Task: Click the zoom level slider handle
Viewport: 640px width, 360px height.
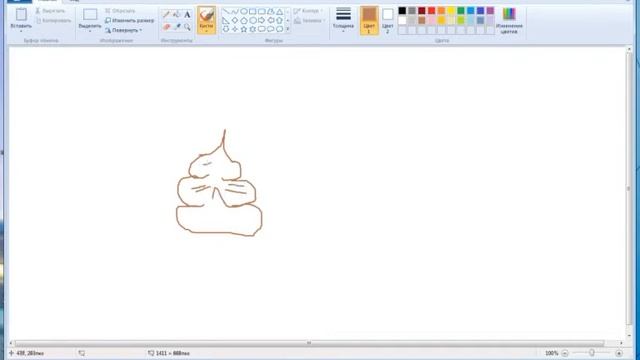Action: [x=591, y=353]
